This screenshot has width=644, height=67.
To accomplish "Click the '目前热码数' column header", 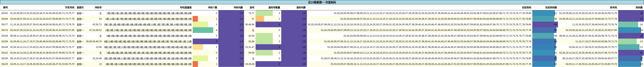I will click(551, 8).
